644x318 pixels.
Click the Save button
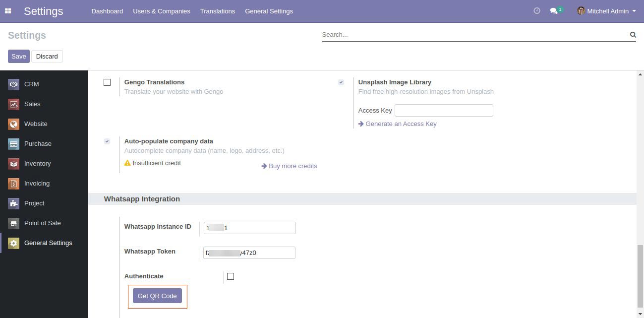[19, 56]
